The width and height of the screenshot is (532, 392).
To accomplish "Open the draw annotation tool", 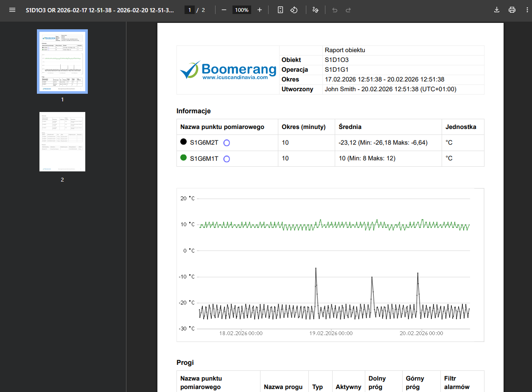I will click(x=315, y=10).
